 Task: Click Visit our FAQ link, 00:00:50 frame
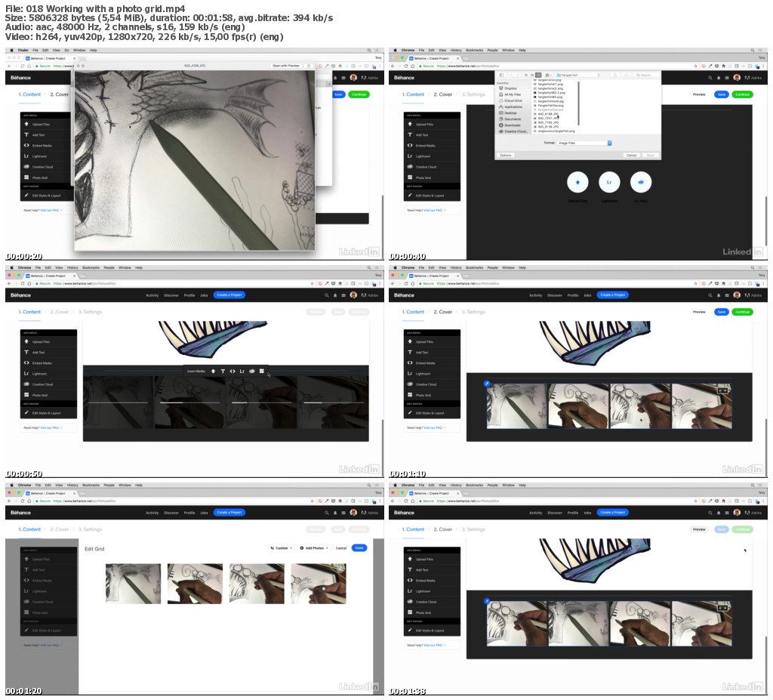[x=49, y=427]
